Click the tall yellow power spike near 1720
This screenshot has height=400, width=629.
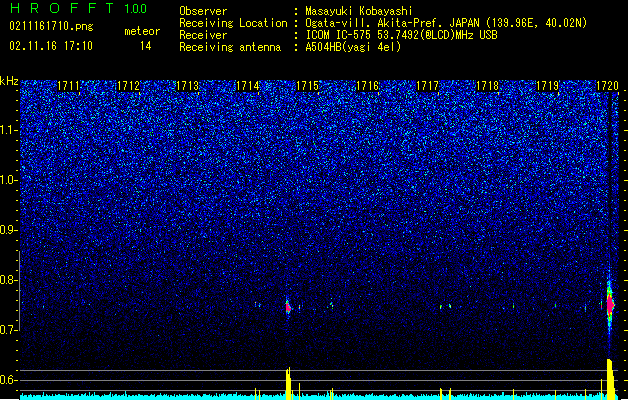pyautogui.click(x=610, y=379)
